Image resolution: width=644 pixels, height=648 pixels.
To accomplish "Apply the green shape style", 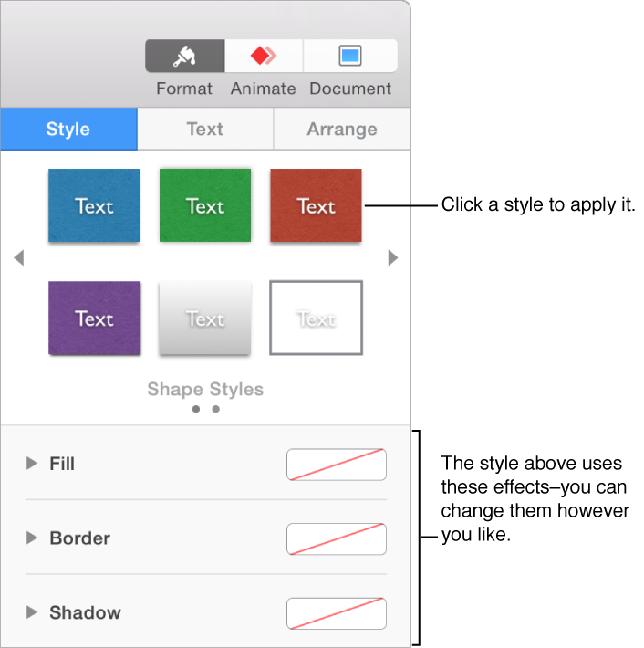I will click(x=205, y=205).
